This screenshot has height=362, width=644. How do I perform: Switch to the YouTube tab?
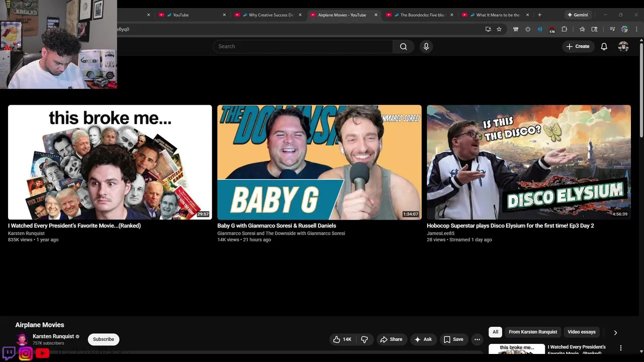191,15
